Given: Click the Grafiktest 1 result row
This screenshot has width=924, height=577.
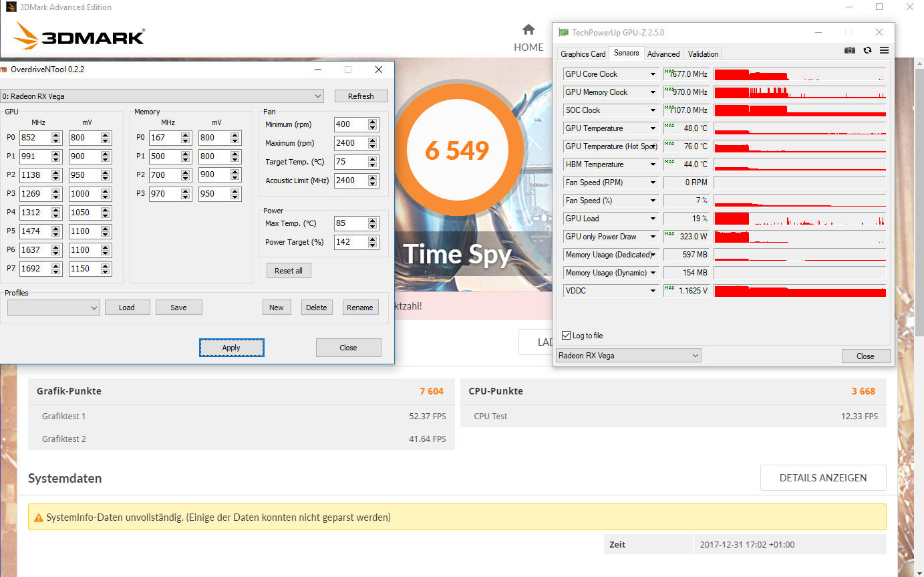Looking at the screenshot, I should (241, 416).
